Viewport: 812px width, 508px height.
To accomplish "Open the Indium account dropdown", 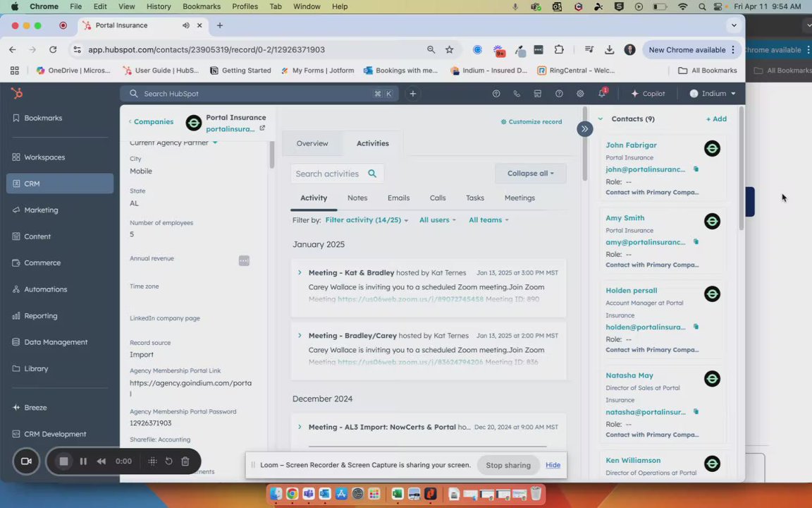I will (x=713, y=94).
